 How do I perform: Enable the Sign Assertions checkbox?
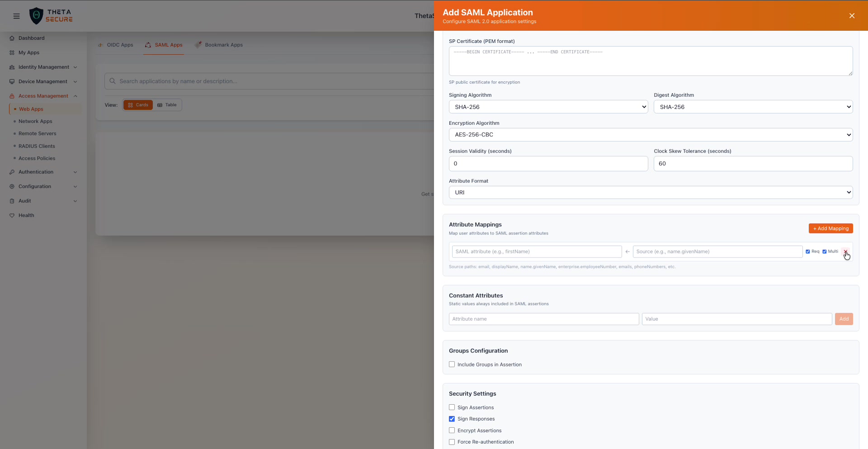(452, 407)
